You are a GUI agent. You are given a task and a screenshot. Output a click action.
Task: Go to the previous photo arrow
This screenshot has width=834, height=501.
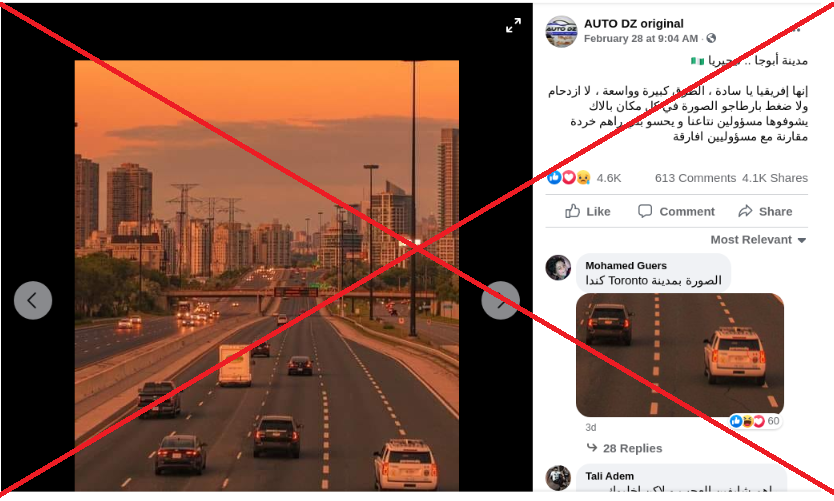pos(33,300)
